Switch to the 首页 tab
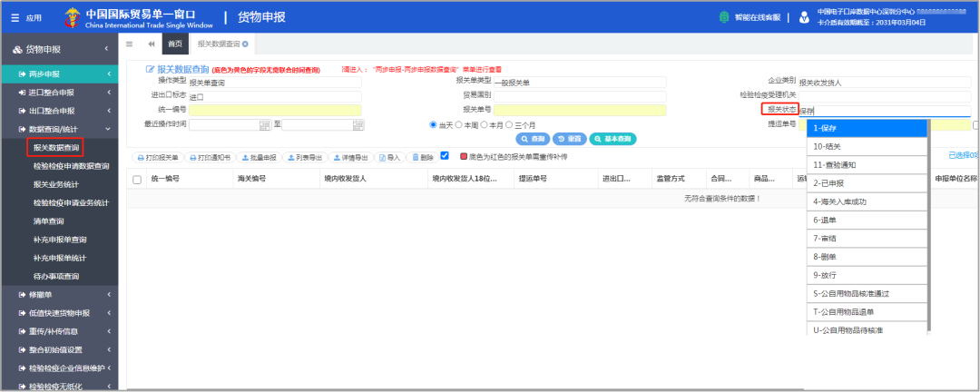 click(x=175, y=44)
